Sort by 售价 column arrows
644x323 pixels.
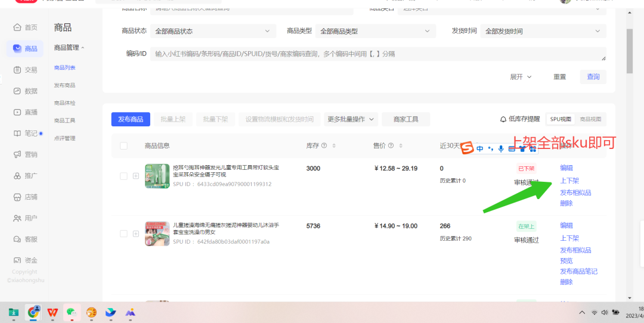[401, 145]
